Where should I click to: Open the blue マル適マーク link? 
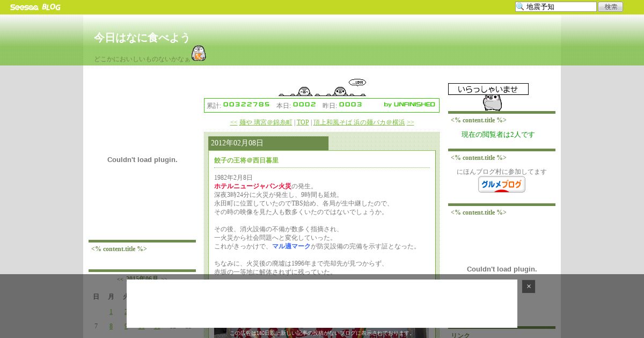tap(291, 246)
